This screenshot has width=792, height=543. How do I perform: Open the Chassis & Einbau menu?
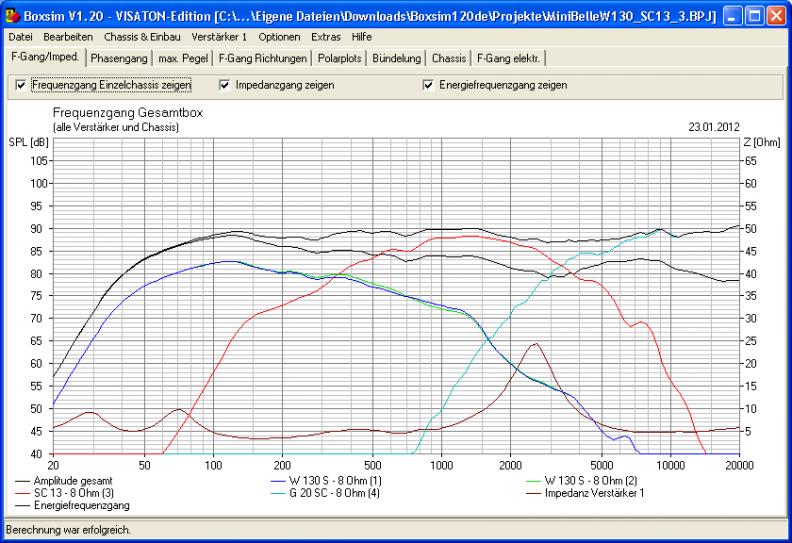(142, 37)
